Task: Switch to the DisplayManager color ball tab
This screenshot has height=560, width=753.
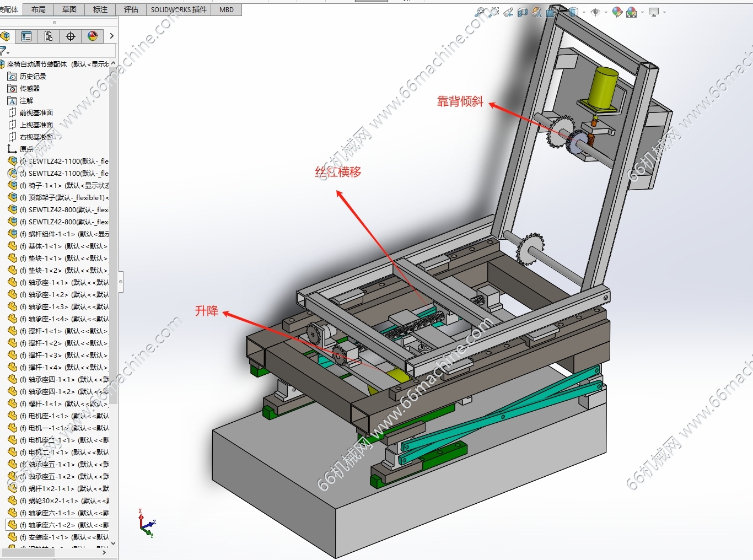Action: coord(92,36)
